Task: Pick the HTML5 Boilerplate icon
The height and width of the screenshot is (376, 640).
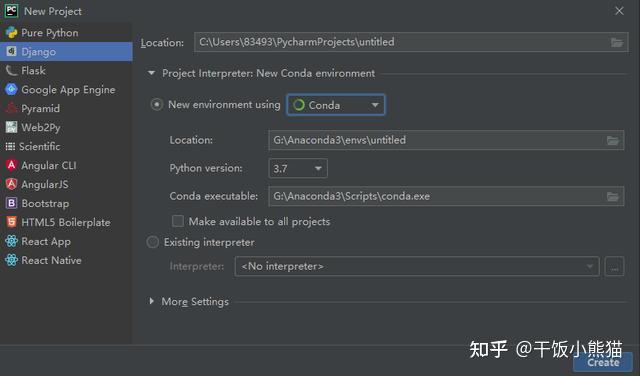Action: (11, 222)
